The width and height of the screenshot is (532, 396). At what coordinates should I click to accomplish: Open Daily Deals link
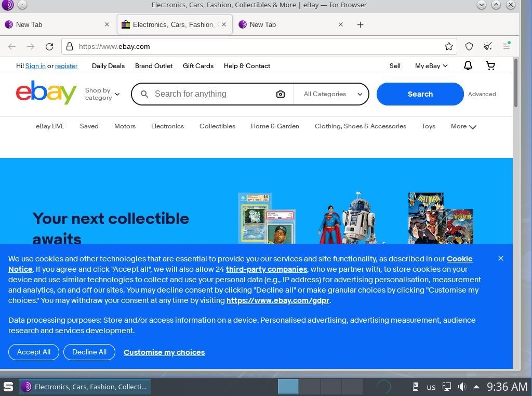(x=108, y=66)
